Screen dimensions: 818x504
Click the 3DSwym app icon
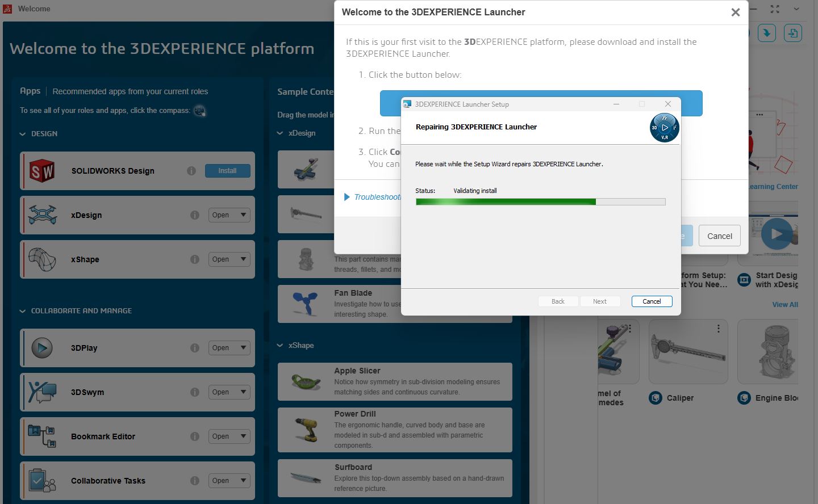pyautogui.click(x=42, y=392)
